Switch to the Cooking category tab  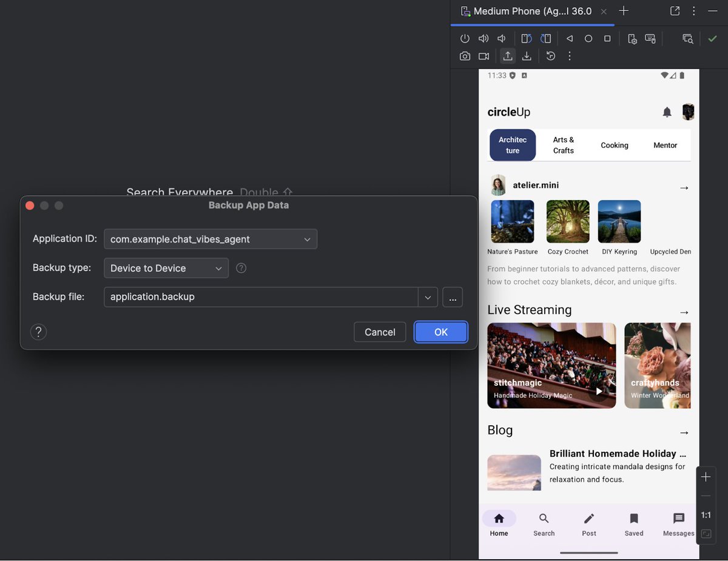coord(615,145)
